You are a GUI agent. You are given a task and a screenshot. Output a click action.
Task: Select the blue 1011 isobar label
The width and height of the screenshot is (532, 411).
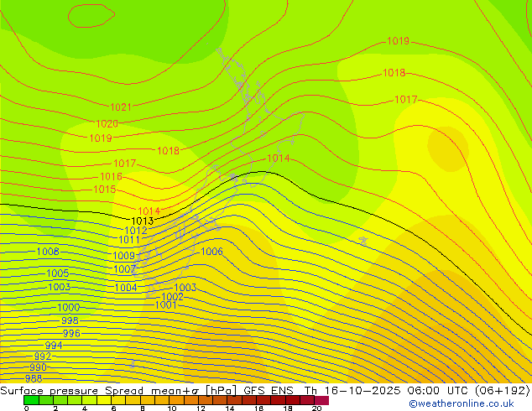point(129,240)
